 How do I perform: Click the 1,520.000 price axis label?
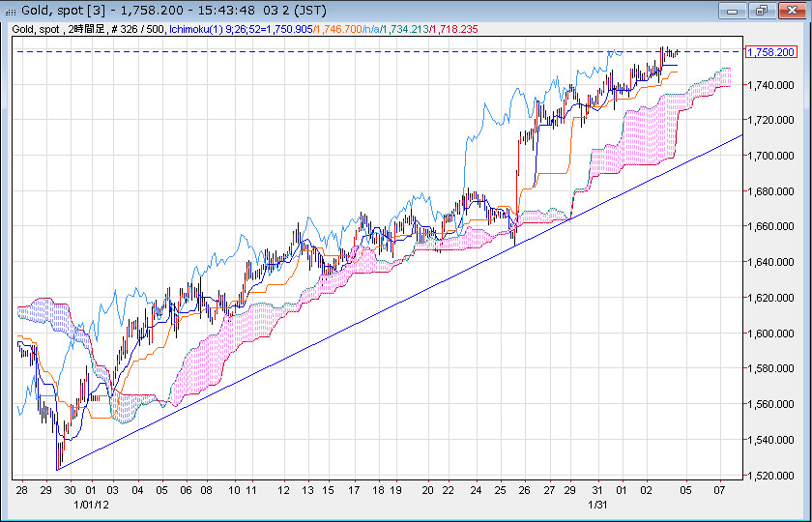click(x=770, y=476)
